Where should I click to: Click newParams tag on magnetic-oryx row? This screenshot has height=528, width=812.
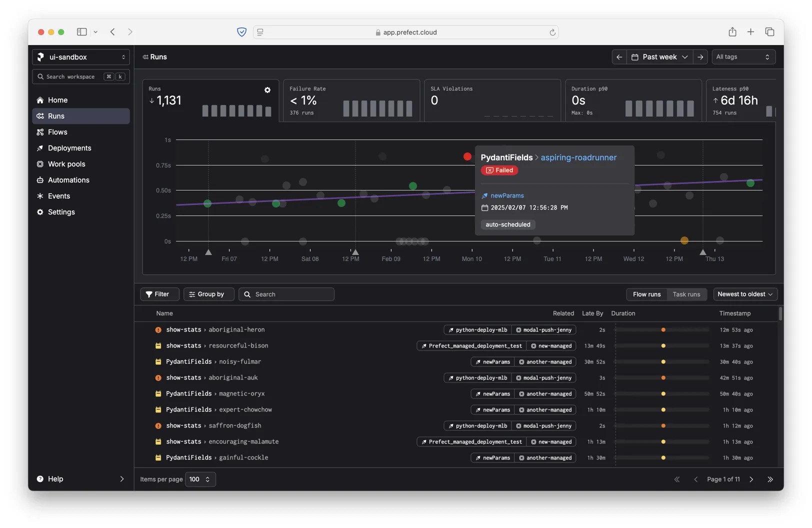pos(492,394)
